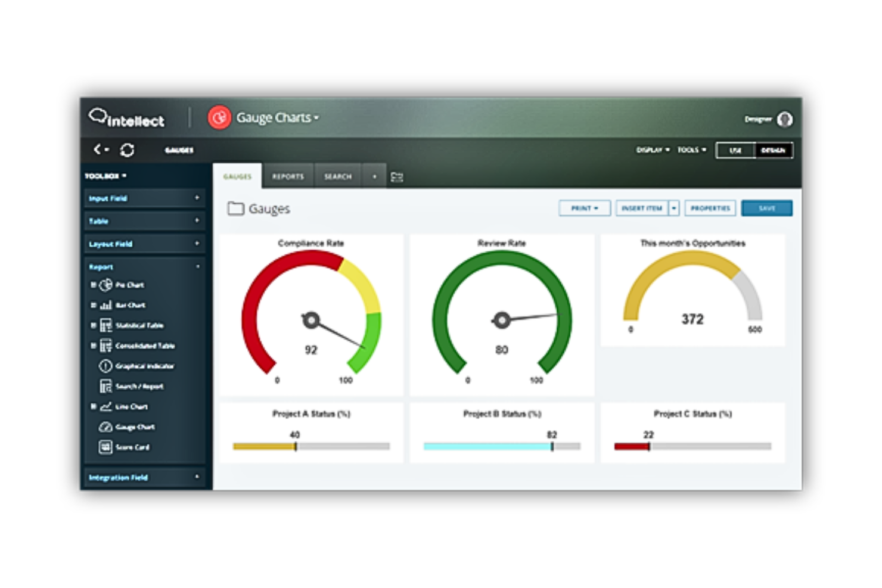This screenshot has height=588, width=882.
Task: Open the Insert Item dropdown arrow
Action: point(674,208)
